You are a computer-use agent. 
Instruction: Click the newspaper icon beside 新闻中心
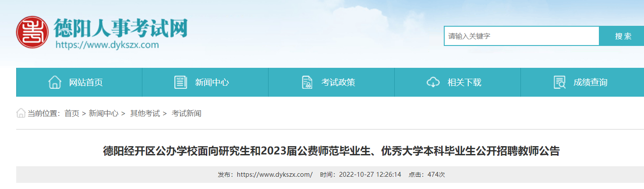pos(180,82)
